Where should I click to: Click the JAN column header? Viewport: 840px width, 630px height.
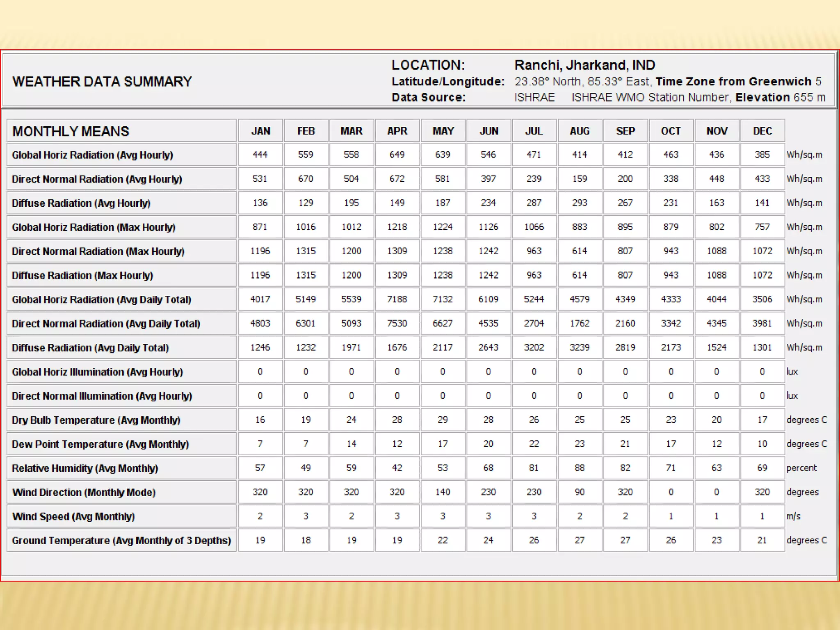[260, 131]
